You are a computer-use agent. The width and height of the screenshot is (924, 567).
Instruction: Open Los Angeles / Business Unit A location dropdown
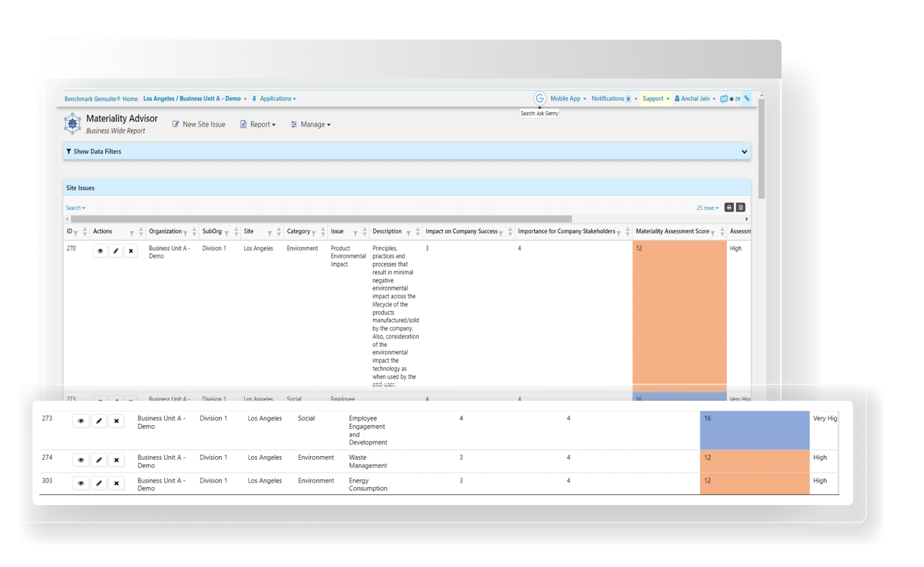tap(195, 99)
